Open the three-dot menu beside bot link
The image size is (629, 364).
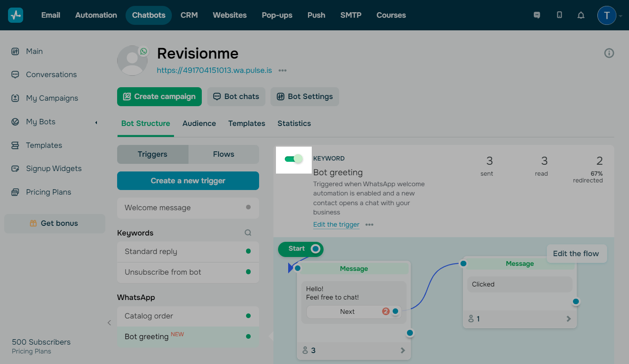282,70
